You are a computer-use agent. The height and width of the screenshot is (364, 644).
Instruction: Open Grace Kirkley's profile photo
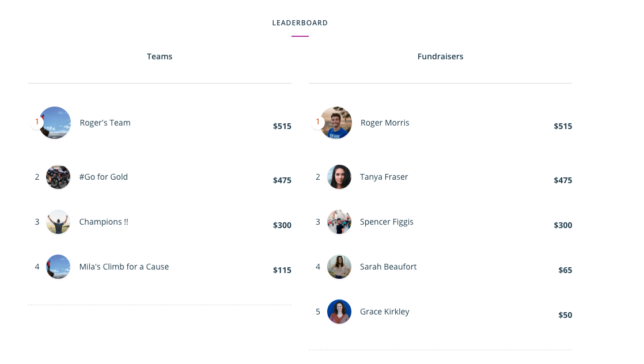point(339,312)
